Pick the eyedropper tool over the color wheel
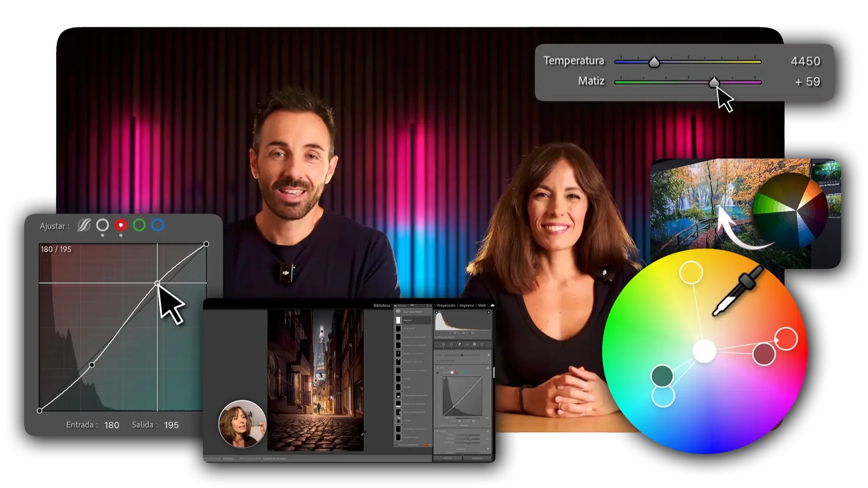 (738, 291)
